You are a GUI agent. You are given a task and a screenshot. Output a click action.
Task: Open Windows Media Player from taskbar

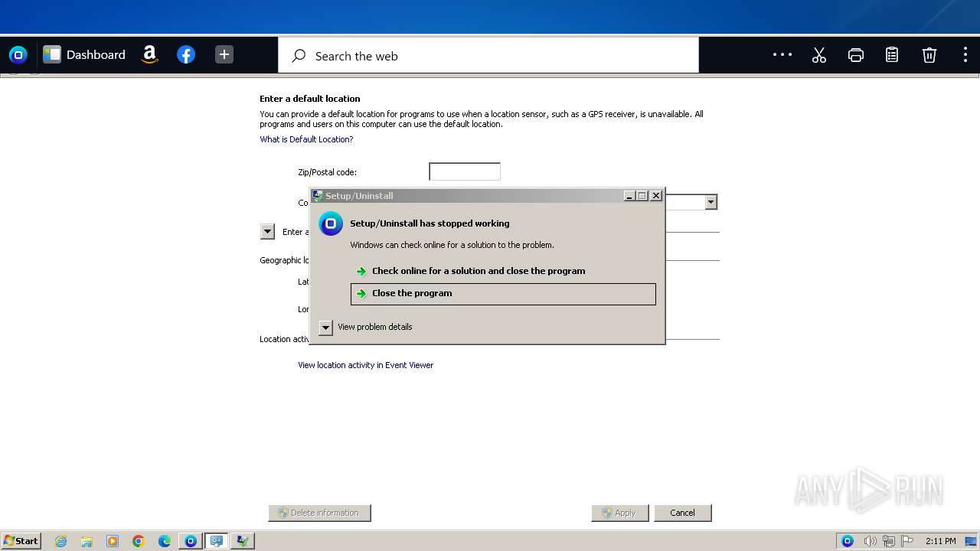pyautogui.click(x=113, y=541)
